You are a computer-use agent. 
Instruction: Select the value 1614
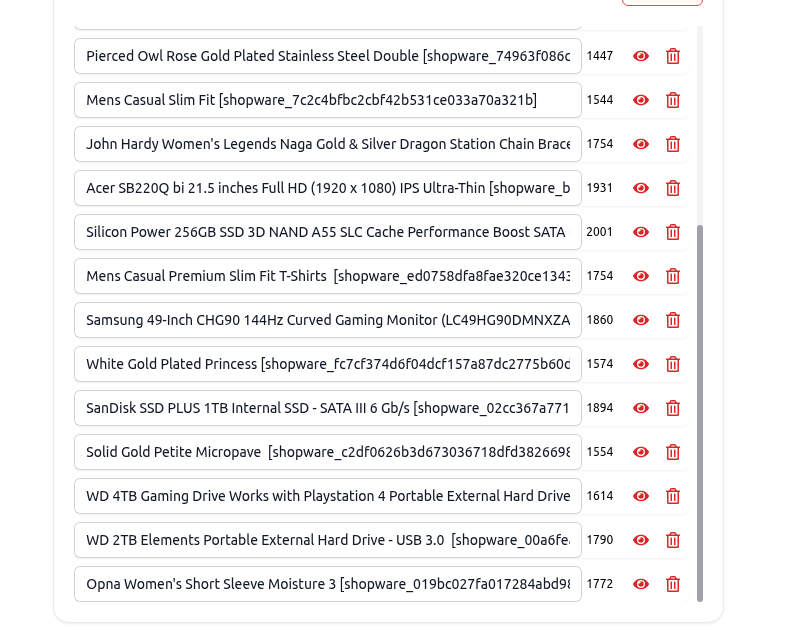coord(600,496)
